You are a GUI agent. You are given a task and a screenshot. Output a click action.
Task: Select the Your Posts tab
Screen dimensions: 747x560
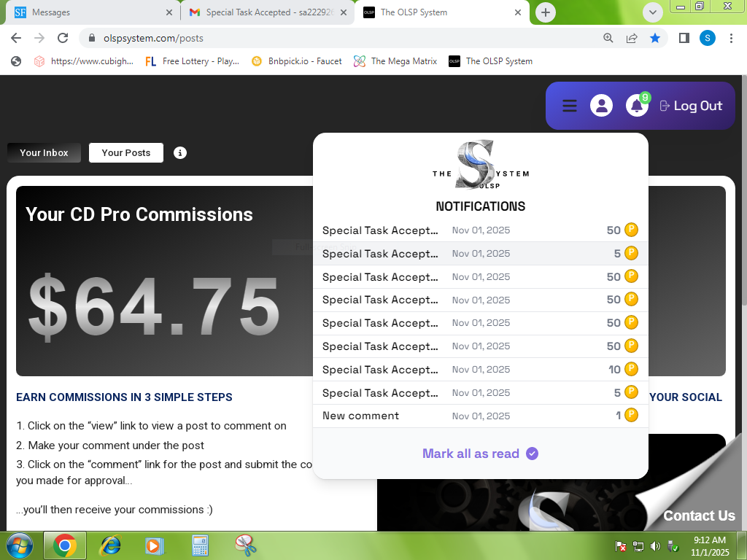126,152
